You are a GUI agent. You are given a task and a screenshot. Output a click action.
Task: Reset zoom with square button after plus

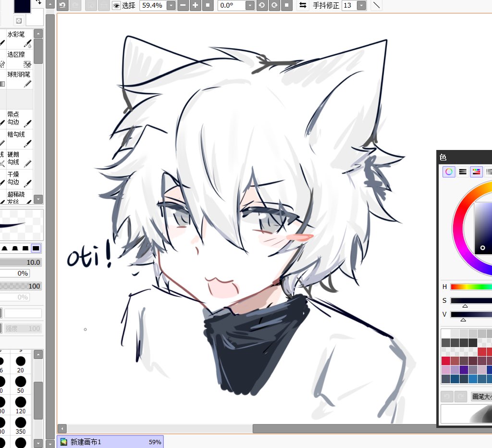208,5
